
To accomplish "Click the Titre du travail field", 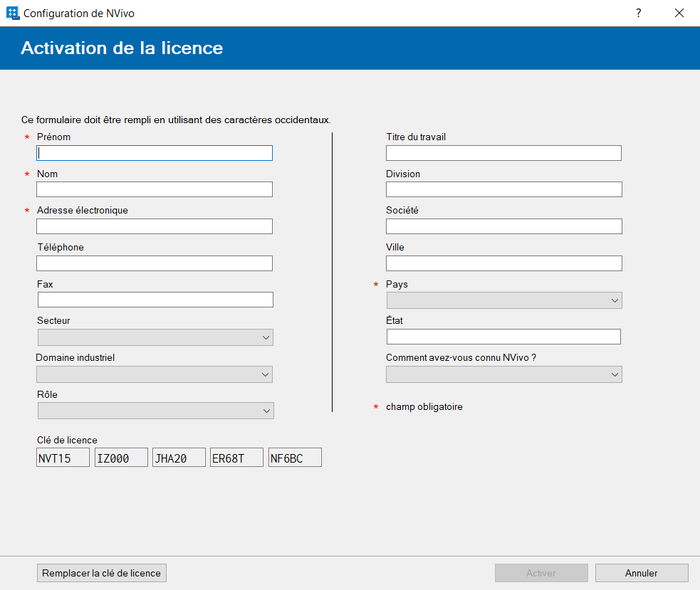I will click(503, 153).
